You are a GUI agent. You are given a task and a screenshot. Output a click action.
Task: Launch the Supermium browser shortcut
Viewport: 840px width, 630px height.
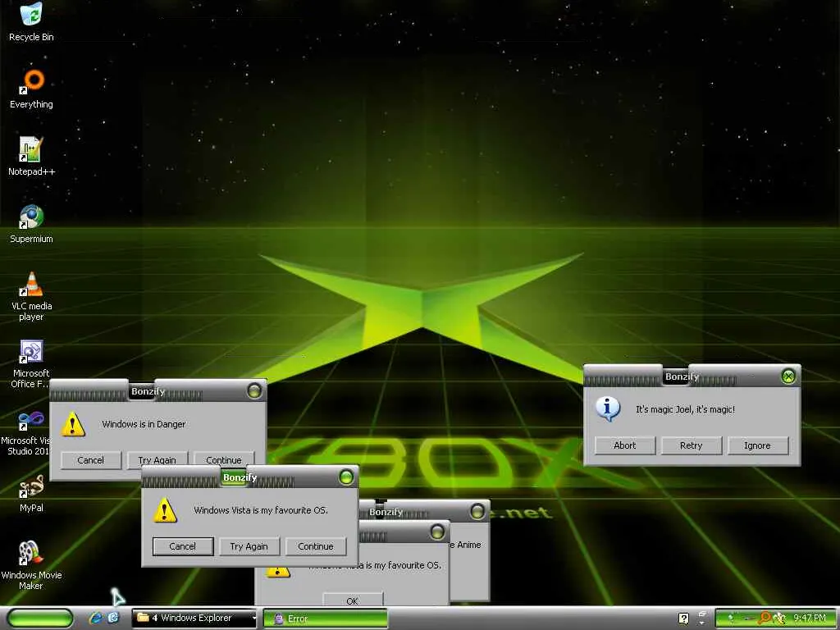pyautogui.click(x=31, y=224)
